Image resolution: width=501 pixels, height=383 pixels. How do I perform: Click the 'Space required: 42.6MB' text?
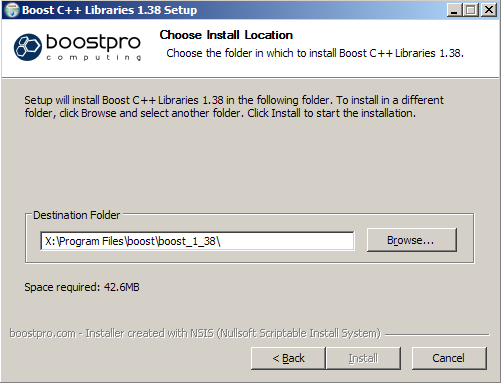point(82,287)
